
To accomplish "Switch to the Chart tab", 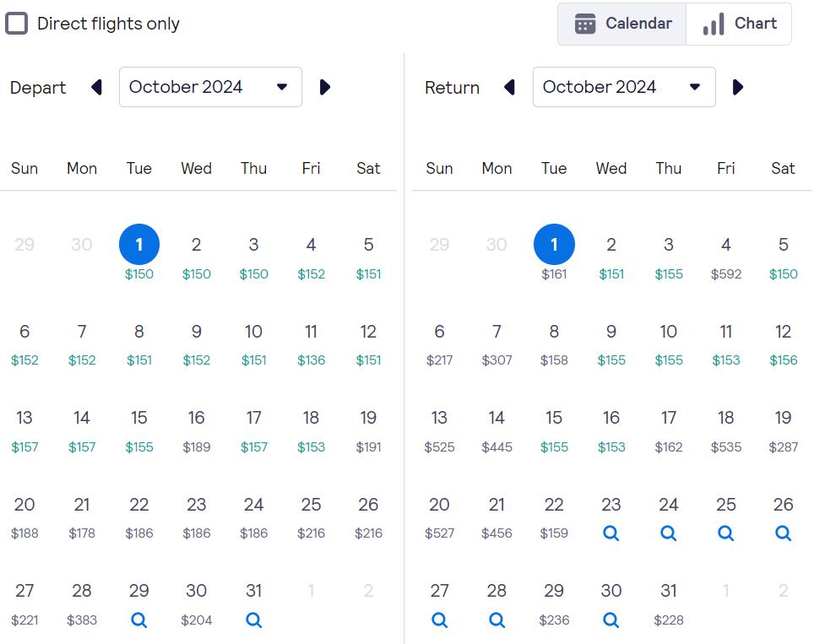I will tap(739, 23).
